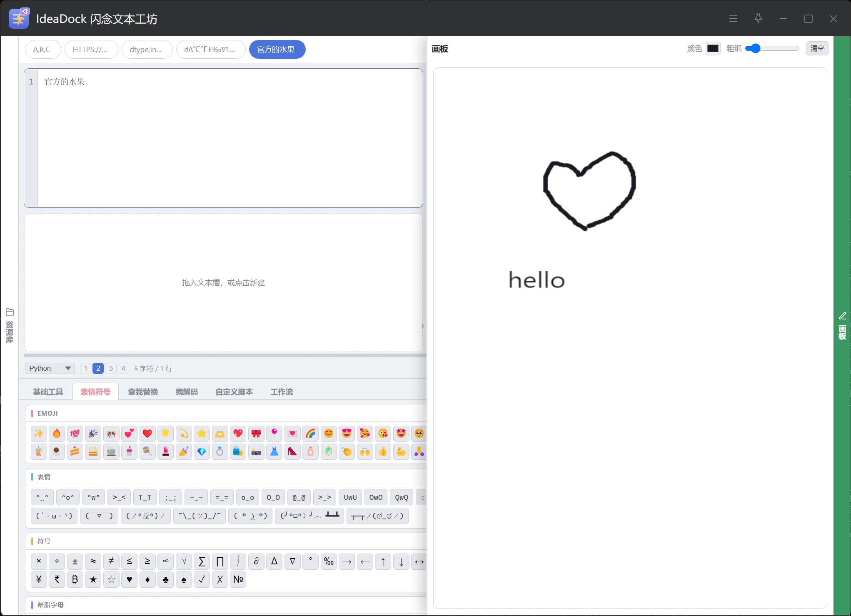Insert the blue diamond gem emoji

coord(202,451)
